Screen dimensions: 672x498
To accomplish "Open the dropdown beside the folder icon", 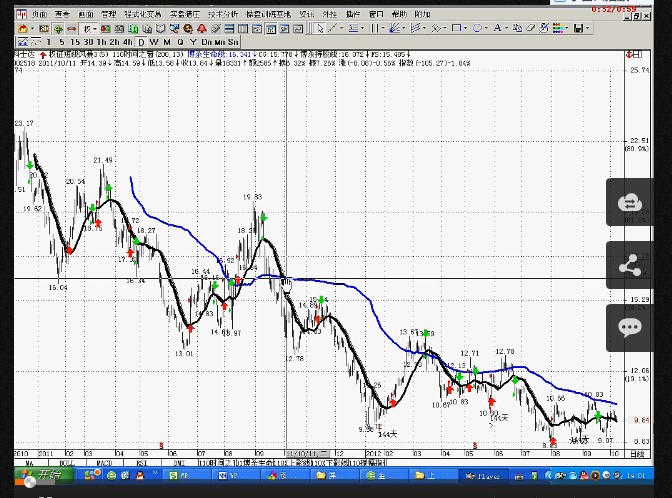I will (32, 29).
